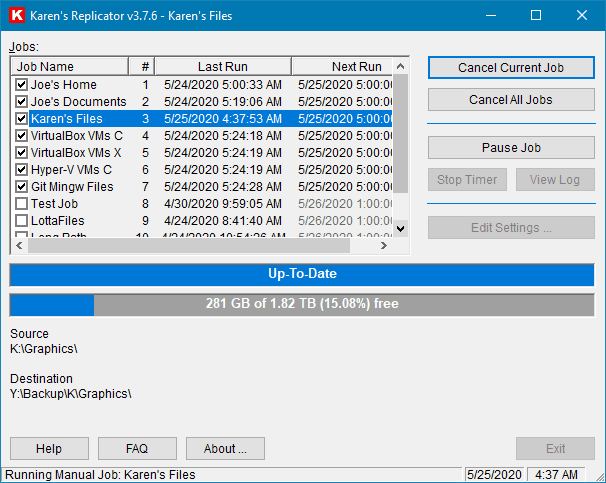The height and width of the screenshot is (483, 606).
Task: Open the FAQ button
Action: [x=137, y=449]
